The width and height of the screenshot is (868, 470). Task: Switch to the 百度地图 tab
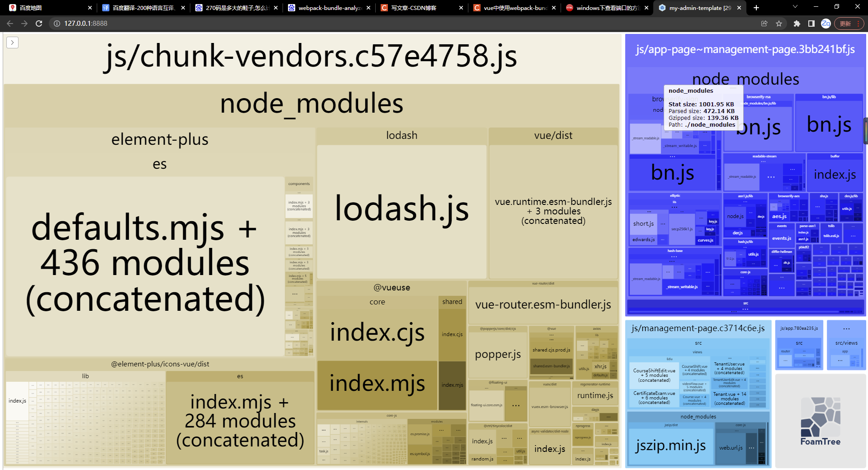tap(50, 8)
